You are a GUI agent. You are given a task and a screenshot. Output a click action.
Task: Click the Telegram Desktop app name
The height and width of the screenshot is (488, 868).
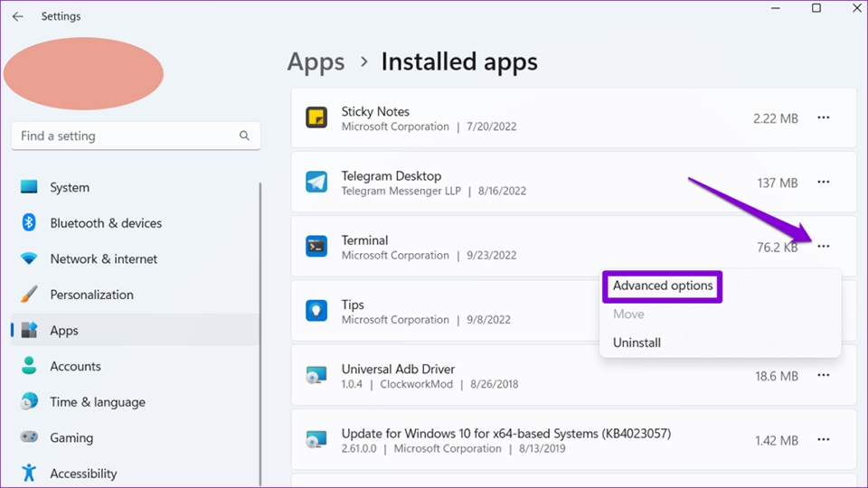(x=392, y=176)
